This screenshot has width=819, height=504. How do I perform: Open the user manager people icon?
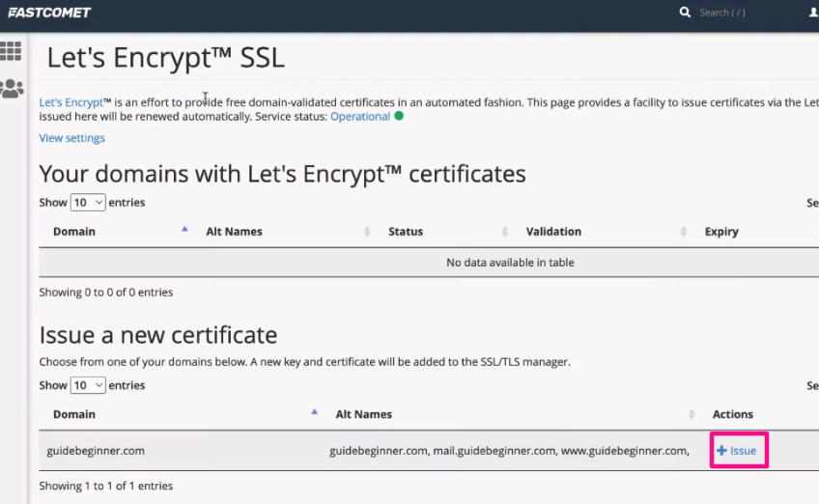coord(12,88)
